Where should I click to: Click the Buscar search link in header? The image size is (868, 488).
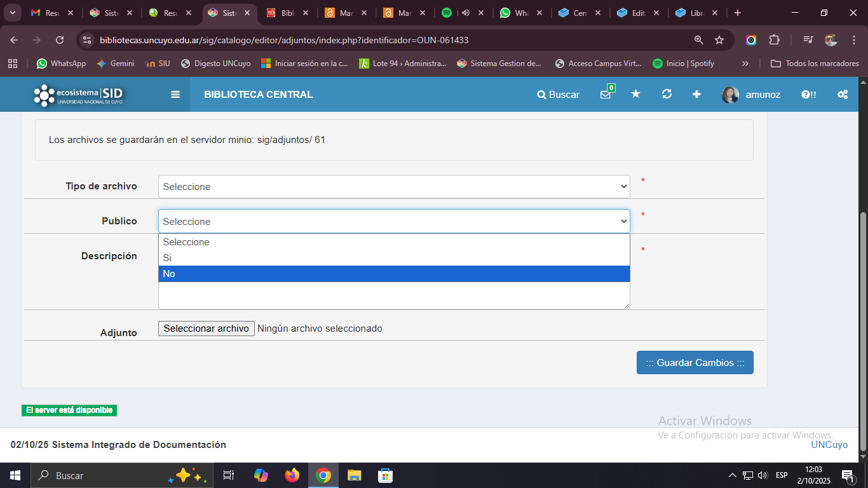(558, 95)
